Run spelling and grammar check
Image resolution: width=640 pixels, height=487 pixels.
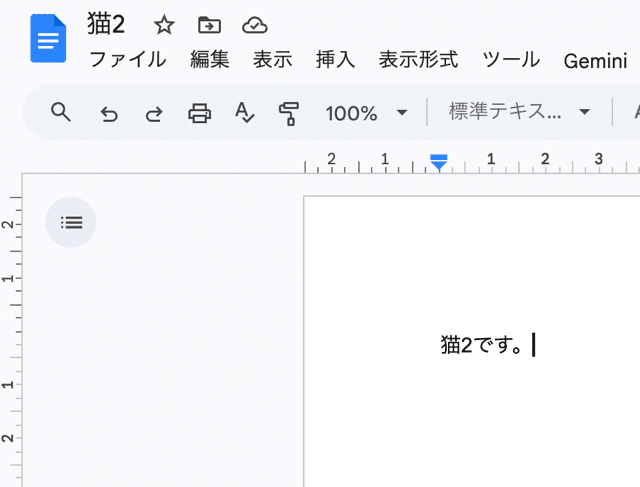pos(244,113)
